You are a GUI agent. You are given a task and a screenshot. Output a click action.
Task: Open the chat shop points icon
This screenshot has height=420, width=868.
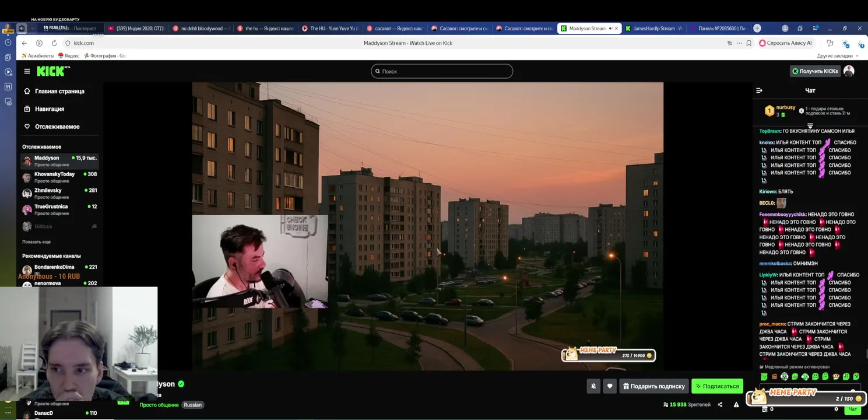pyautogui.click(x=765, y=409)
